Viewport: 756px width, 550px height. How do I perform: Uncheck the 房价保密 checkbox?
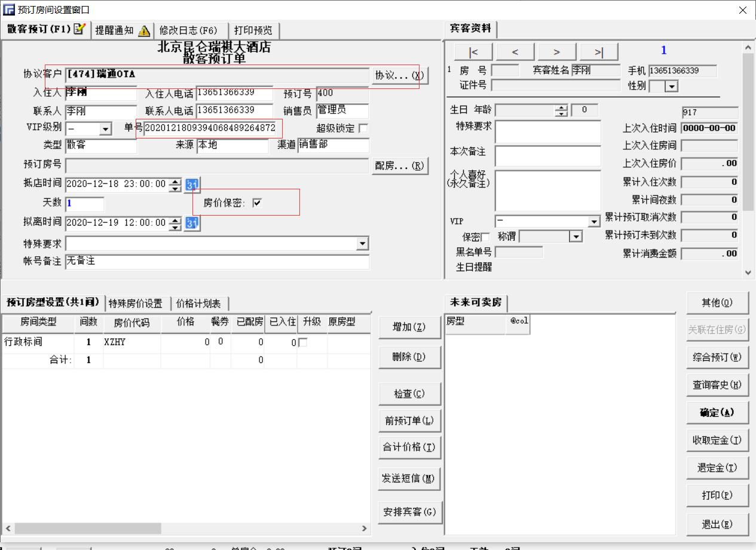257,203
